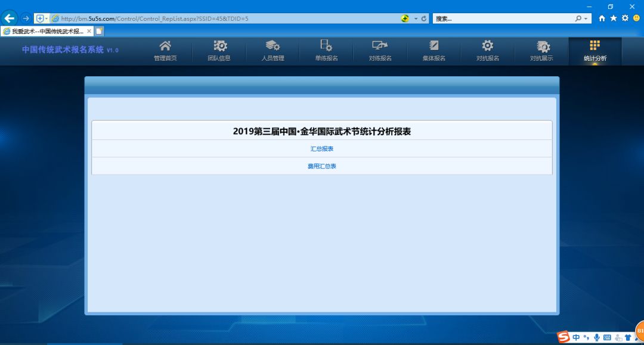This screenshot has height=345, width=644.
Task: Click the Sogou S input method logo
Action: pos(563,337)
